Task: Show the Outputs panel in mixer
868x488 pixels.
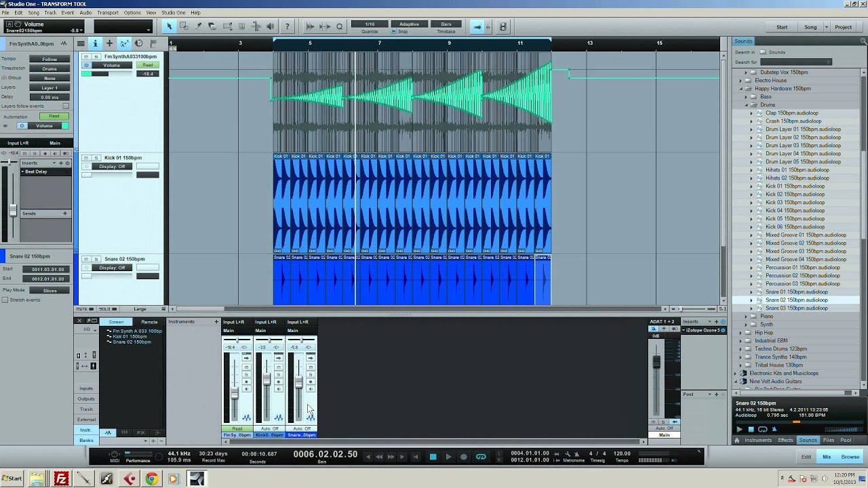Action: click(86, 399)
